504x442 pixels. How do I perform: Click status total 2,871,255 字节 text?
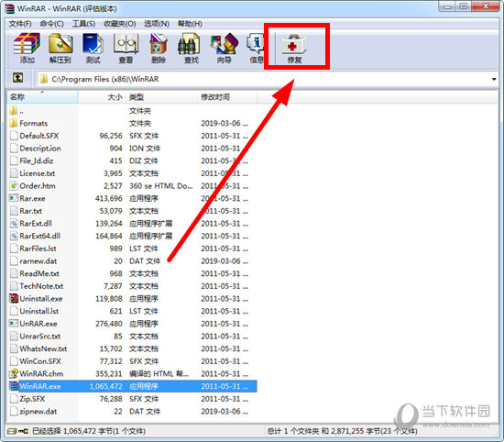(x=342, y=431)
